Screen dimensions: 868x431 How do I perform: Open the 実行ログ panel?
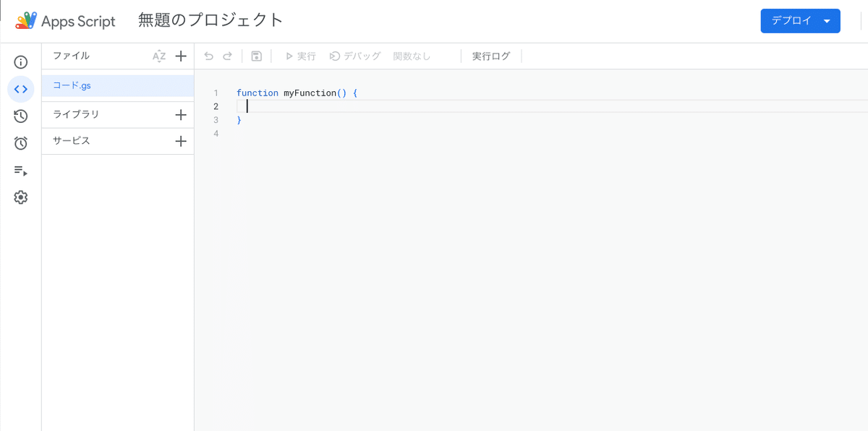coord(491,56)
